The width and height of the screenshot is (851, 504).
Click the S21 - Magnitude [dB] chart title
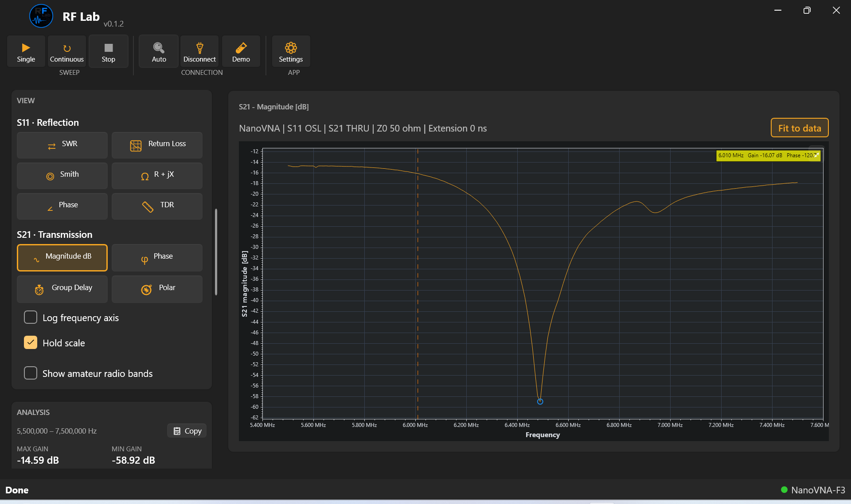273,107
